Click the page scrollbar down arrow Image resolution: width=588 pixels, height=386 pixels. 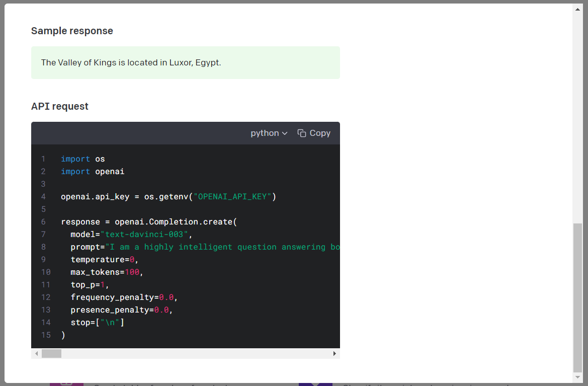pyautogui.click(x=577, y=377)
